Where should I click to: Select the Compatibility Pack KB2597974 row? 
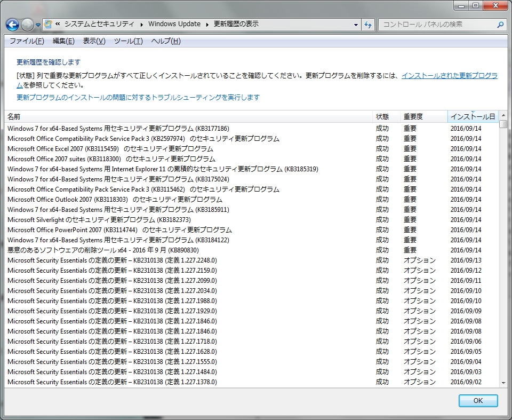click(x=251, y=139)
